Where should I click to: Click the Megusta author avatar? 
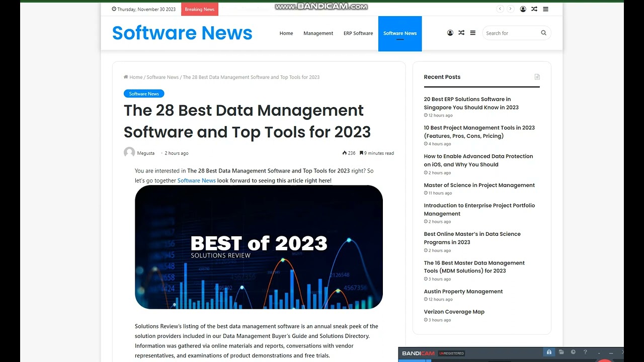coord(129,153)
